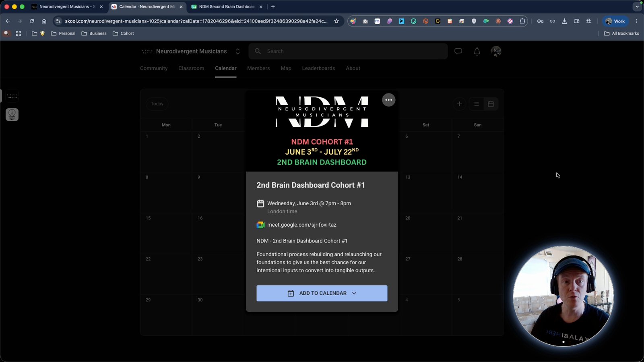
Task: Open the browser extensions puzzle icon
Action: (522, 21)
